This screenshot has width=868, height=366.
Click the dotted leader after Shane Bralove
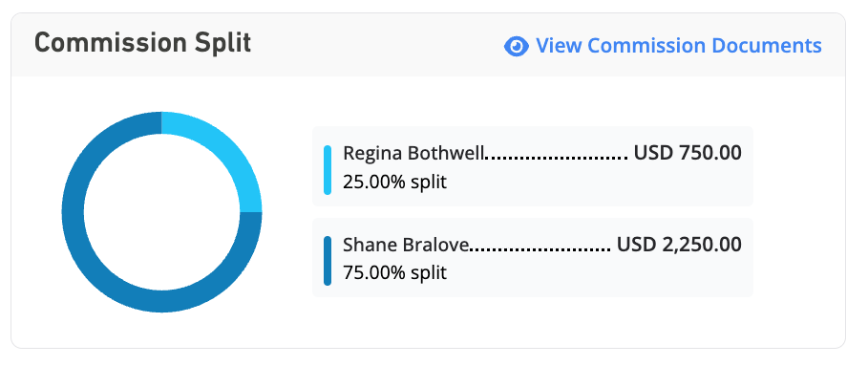click(540, 248)
